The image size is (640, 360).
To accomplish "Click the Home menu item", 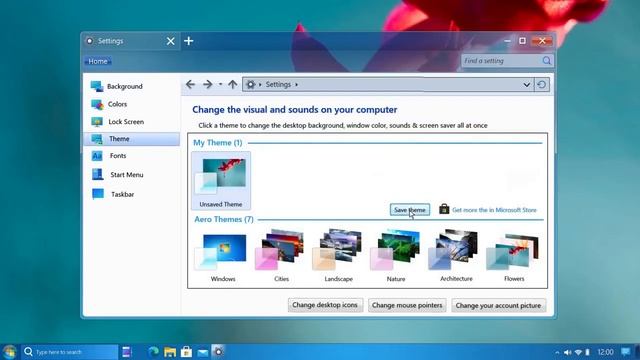I will 98,61.
